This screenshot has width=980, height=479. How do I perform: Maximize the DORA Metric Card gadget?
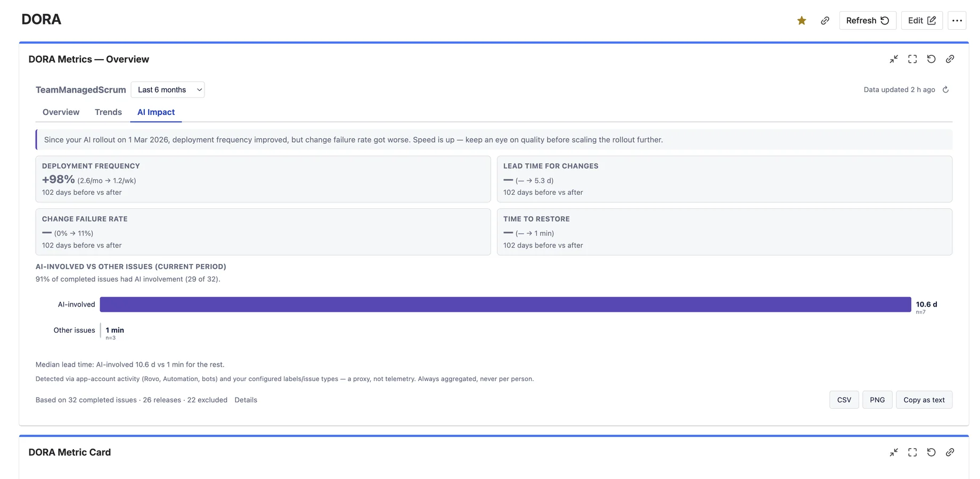tap(912, 452)
